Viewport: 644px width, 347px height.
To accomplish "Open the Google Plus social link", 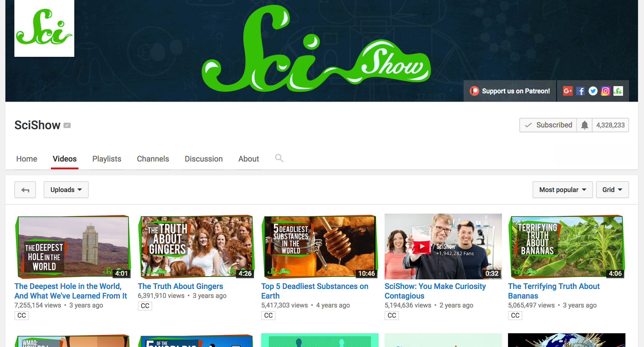I will click(568, 91).
